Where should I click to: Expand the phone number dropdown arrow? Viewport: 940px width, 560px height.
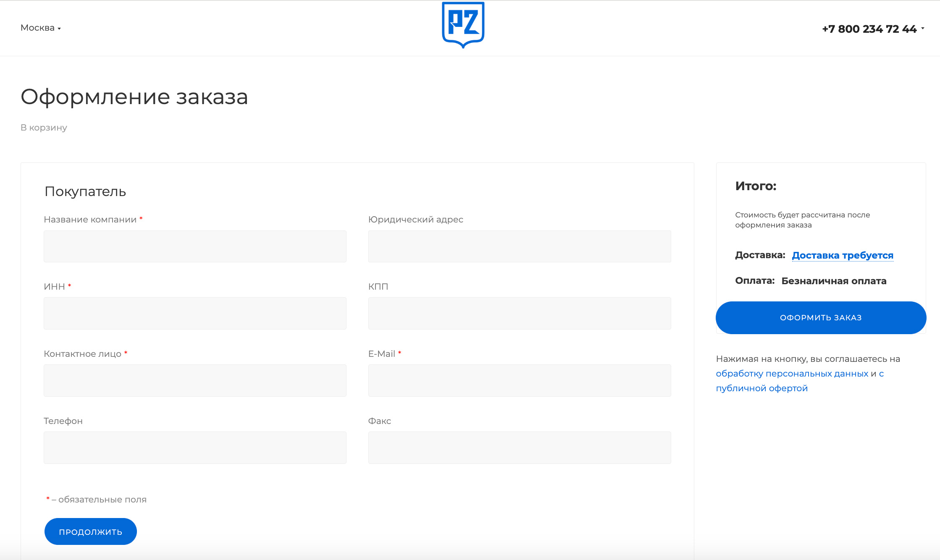tap(923, 28)
